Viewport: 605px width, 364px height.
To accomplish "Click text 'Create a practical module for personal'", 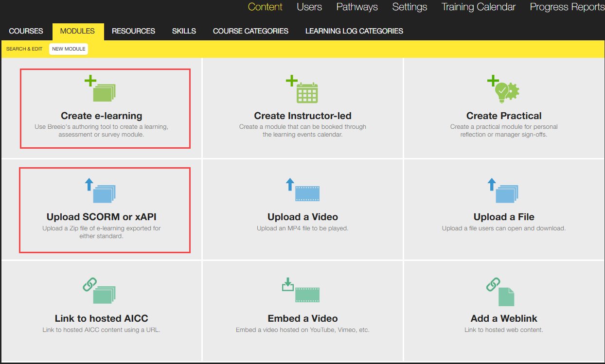I will tap(504, 127).
